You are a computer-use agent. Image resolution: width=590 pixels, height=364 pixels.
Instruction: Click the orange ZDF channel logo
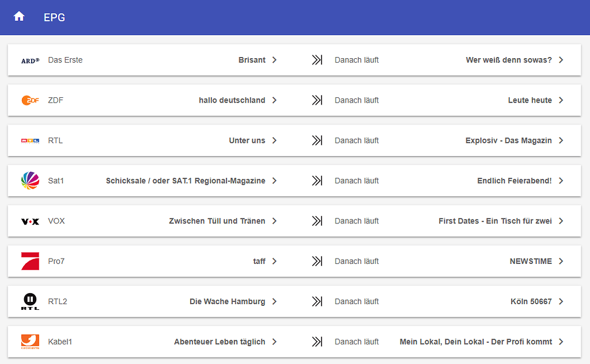30,100
